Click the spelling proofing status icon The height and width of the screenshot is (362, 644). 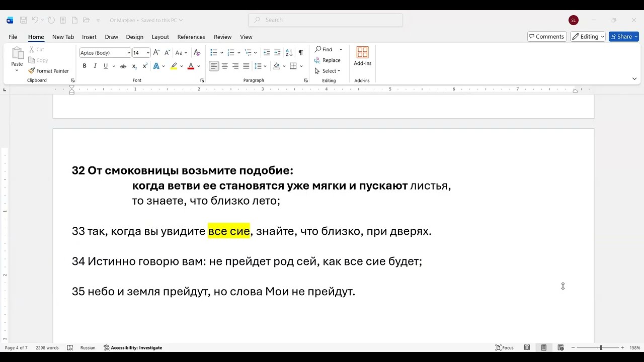tap(70, 347)
